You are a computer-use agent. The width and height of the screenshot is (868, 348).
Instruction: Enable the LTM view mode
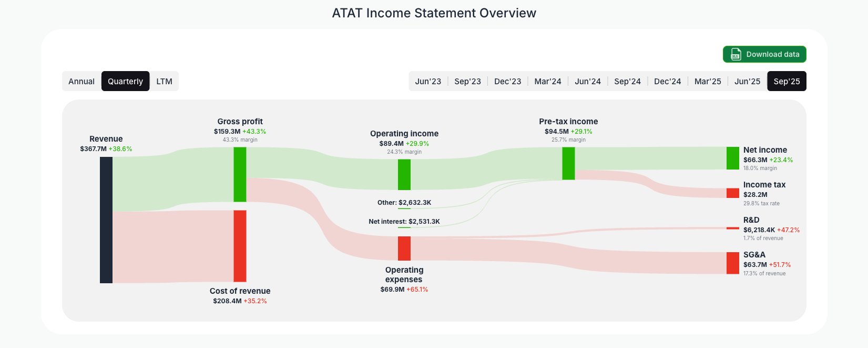(x=164, y=81)
